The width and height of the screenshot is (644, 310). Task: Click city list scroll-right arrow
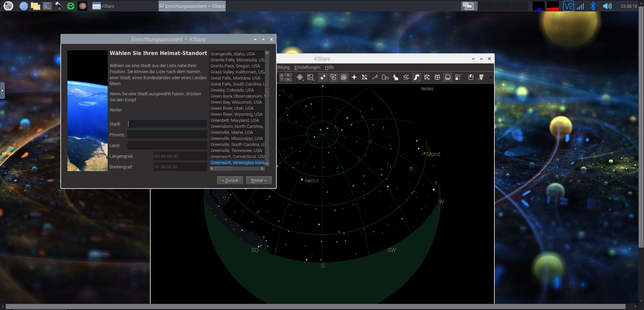pos(263,169)
